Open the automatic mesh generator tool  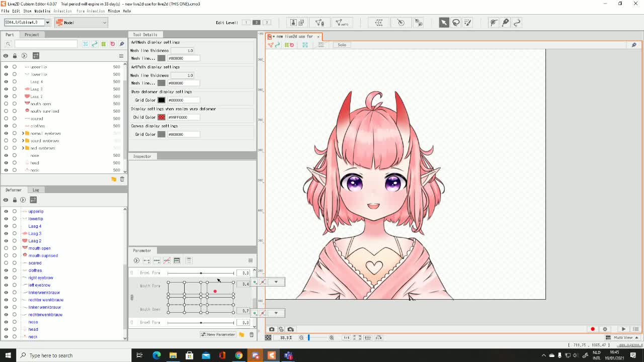341,22
